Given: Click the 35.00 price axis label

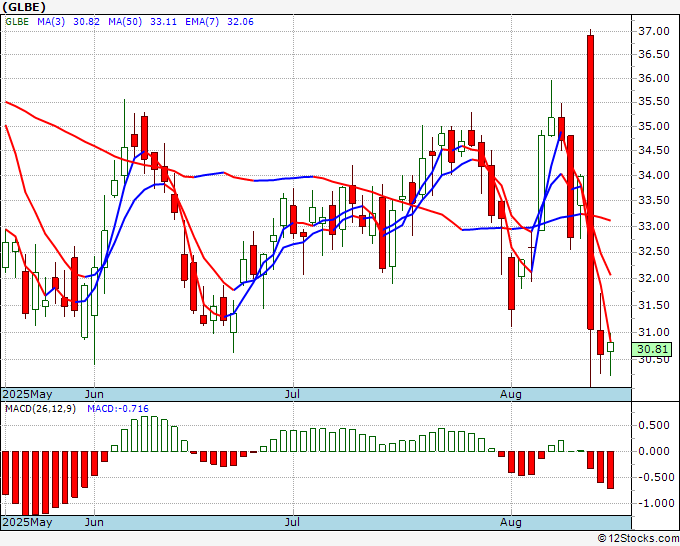Looking at the screenshot, I should (654, 126).
